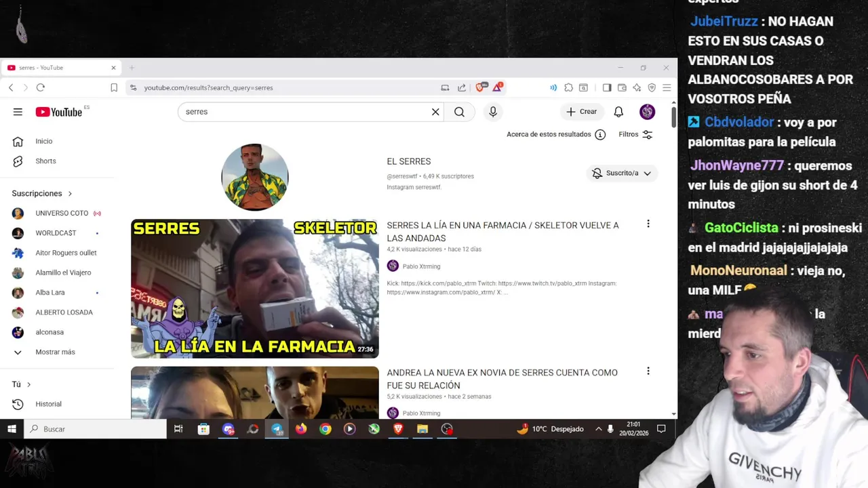Open Telegram from the taskbar
Viewport: 868px width, 488px height.
[x=277, y=429]
